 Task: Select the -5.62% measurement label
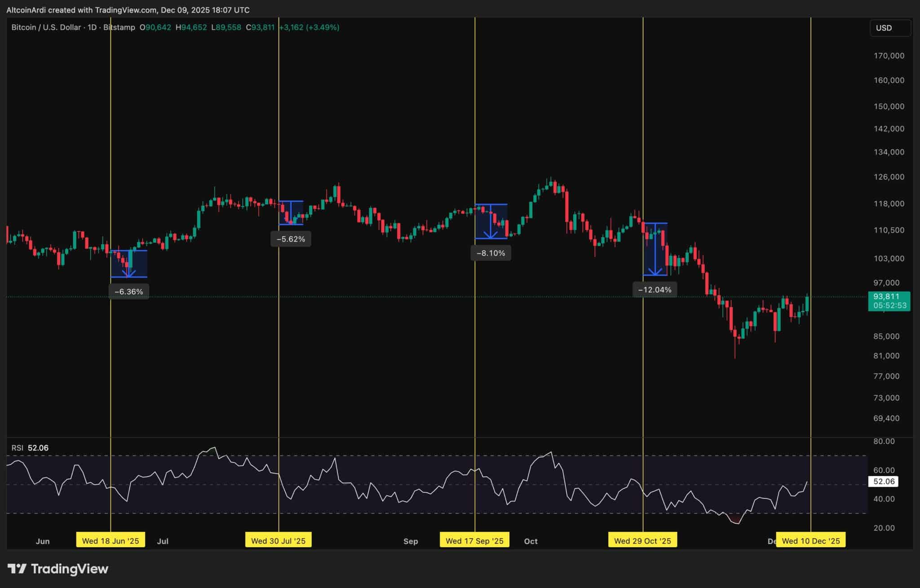point(291,239)
